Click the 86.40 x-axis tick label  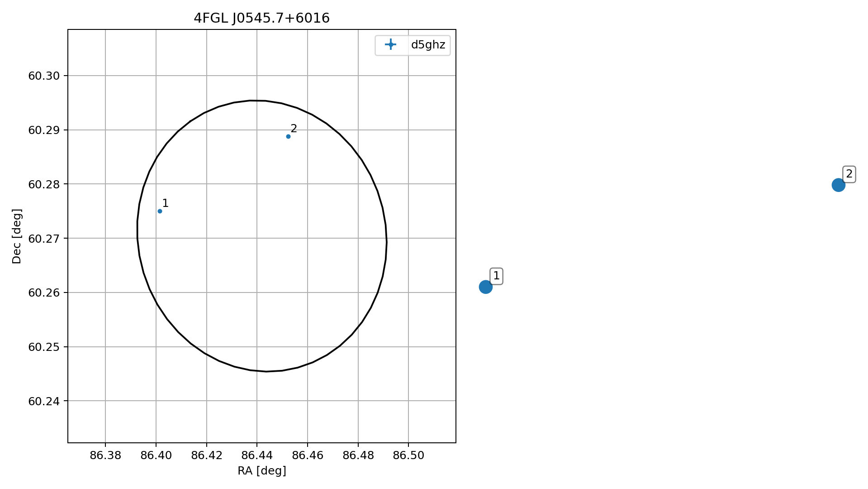156,455
